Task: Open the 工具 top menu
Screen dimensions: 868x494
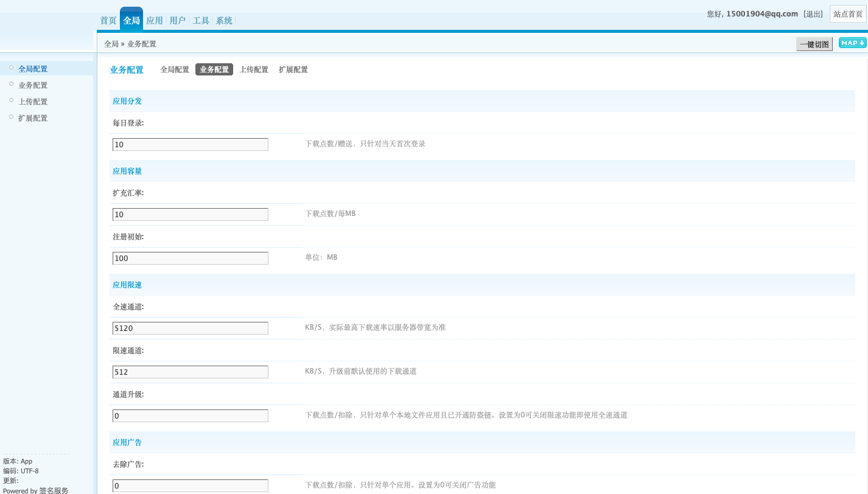Action: [x=201, y=21]
